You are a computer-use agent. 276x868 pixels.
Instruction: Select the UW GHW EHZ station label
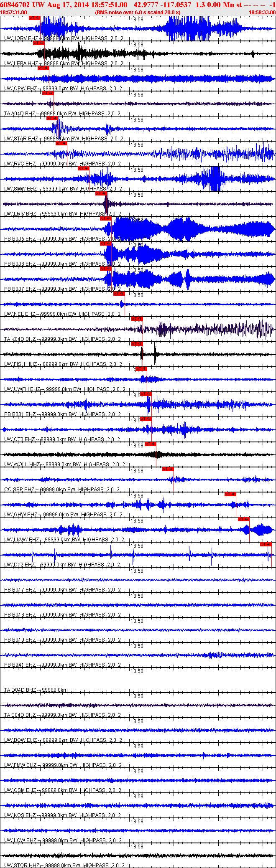pyautogui.click(x=21, y=515)
